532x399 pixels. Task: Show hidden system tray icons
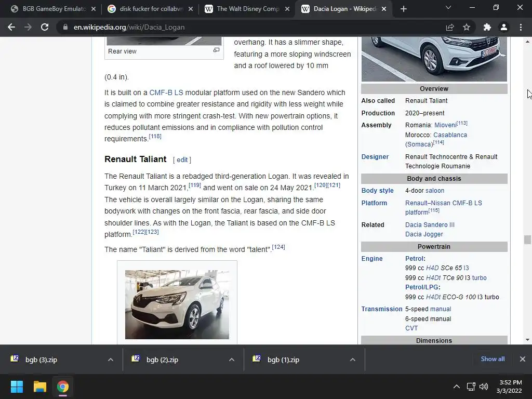(457, 387)
